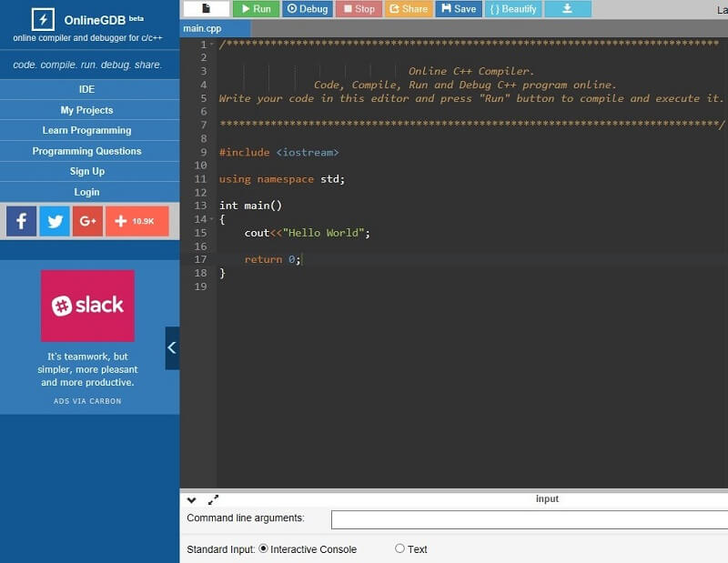Click the '#include <iostream>' code line
The height and width of the screenshot is (563, 728).
(279, 152)
